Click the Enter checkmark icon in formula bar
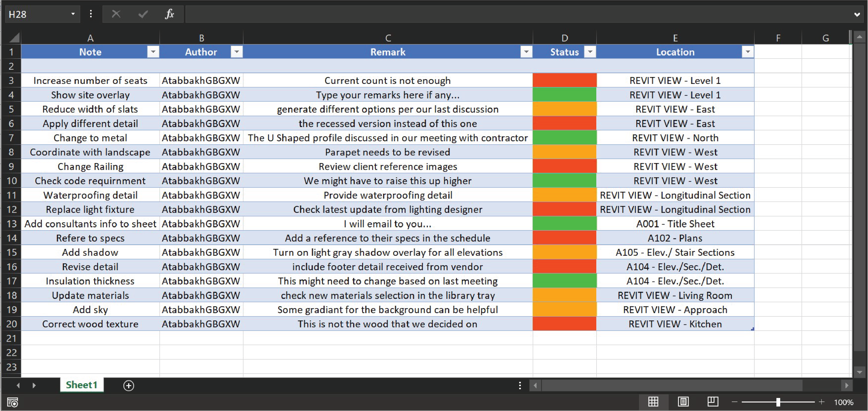 (143, 14)
